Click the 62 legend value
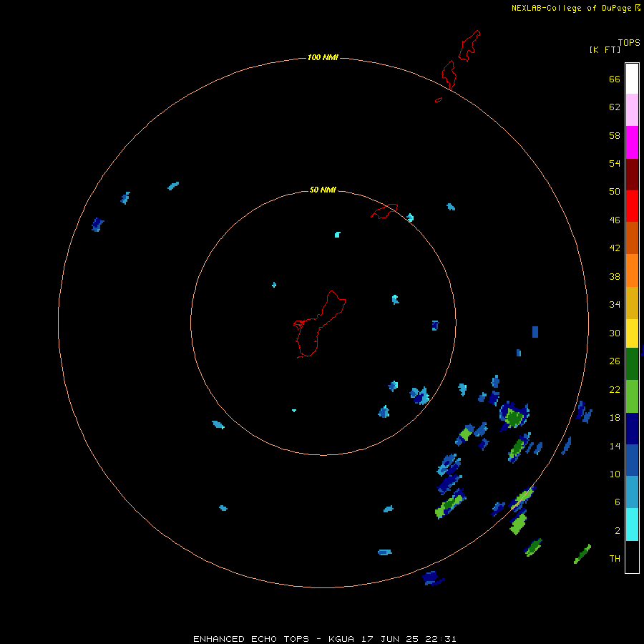 [615, 107]
